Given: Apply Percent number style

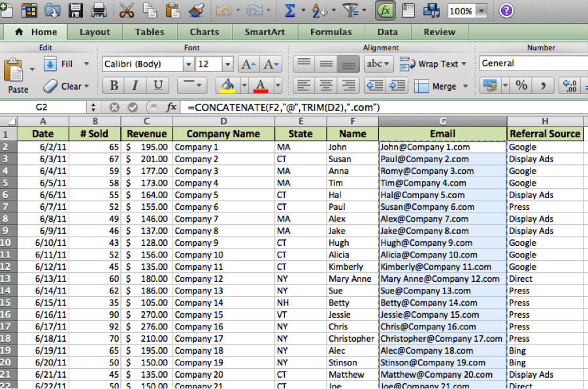Looking at the screenshot, I should [x=521, y=85].
